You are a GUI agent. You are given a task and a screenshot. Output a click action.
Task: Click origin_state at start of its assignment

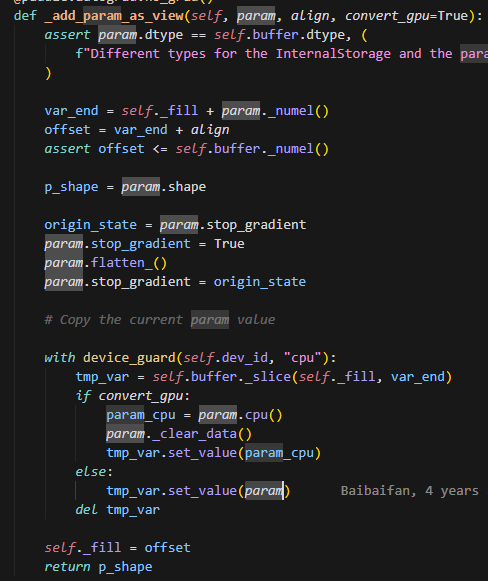point(90,225)
